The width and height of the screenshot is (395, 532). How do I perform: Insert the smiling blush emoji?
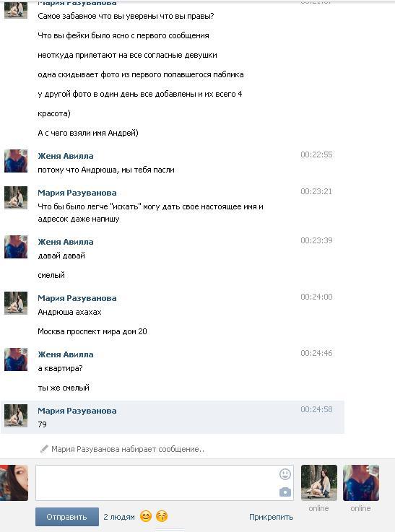[x=146, y=516]
